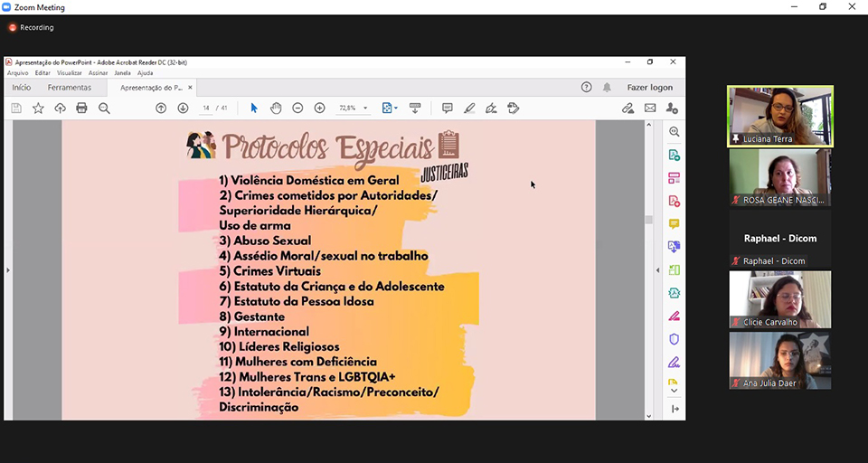The height and width of the screenshot is (463, 868).
Task: Click the Fazer logon button
Action: click(x=649, y=88)
